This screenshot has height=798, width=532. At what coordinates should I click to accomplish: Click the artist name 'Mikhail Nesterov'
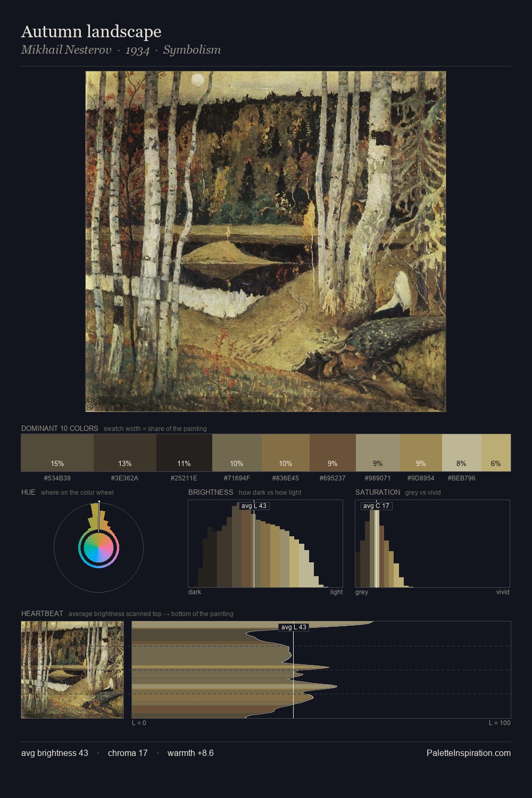pyautogui.click(x=66, y=50)
